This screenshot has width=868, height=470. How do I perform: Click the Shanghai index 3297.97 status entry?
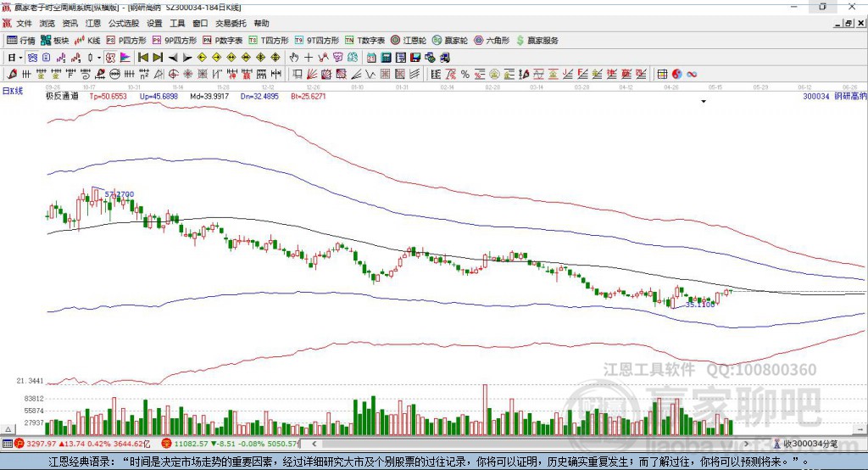82,444
